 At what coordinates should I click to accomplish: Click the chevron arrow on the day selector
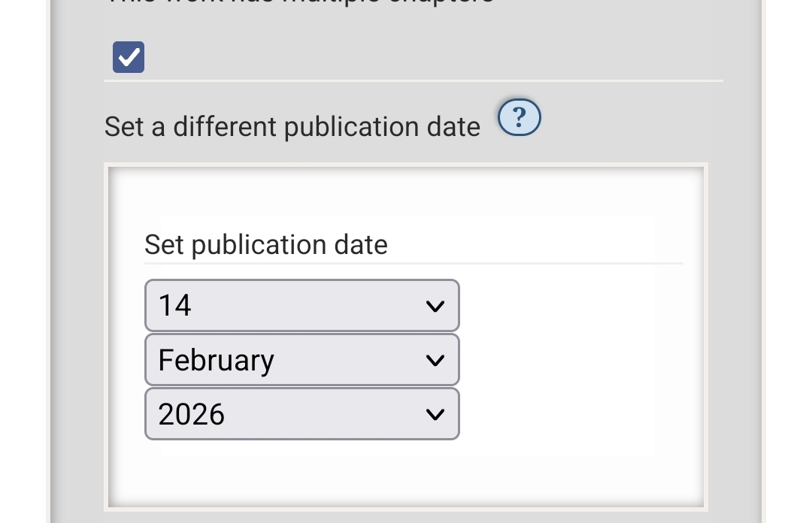coord(435,306)
